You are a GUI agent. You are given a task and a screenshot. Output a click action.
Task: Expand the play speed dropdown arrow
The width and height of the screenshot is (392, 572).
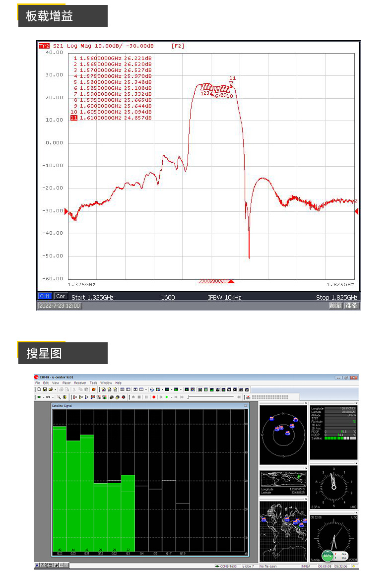pos(171,397)
